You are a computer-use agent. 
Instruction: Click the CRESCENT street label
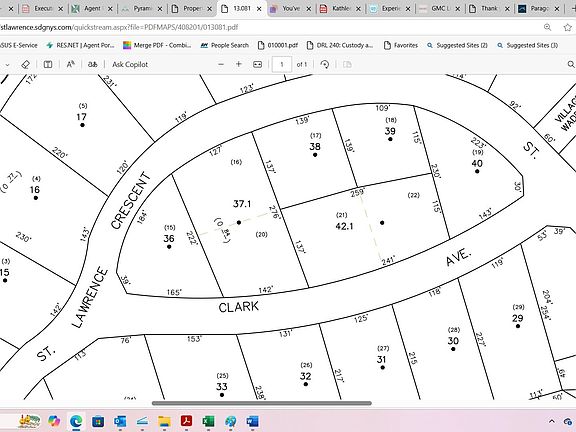click(131, 200)
